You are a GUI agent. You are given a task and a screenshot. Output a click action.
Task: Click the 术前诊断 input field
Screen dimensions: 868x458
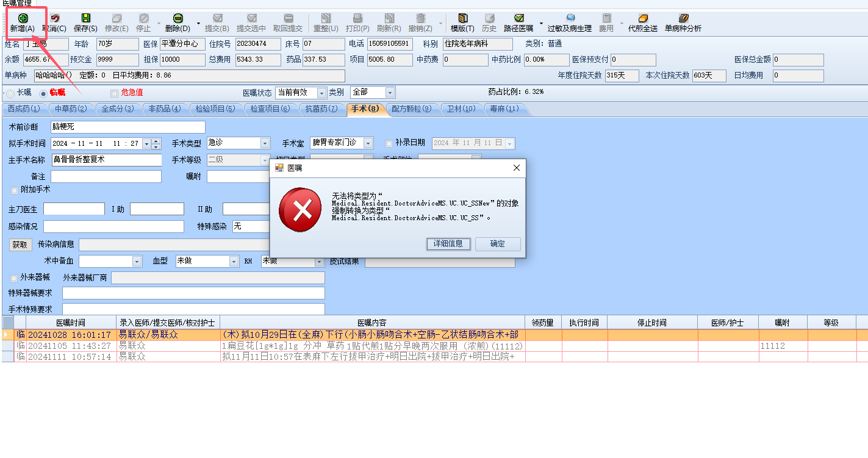click(x=128, y=127)
